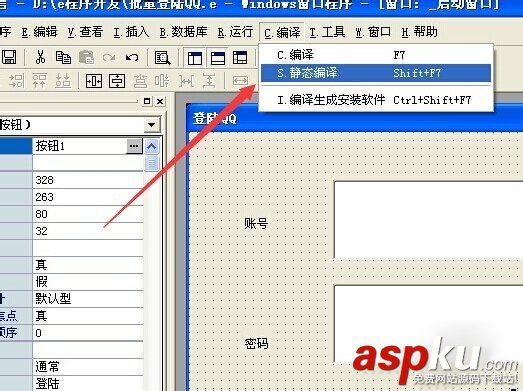The width and height of the screenshot is (523, 391).
Task: Click the Copy icon in toolbar
Action: (x=63, y=57)
